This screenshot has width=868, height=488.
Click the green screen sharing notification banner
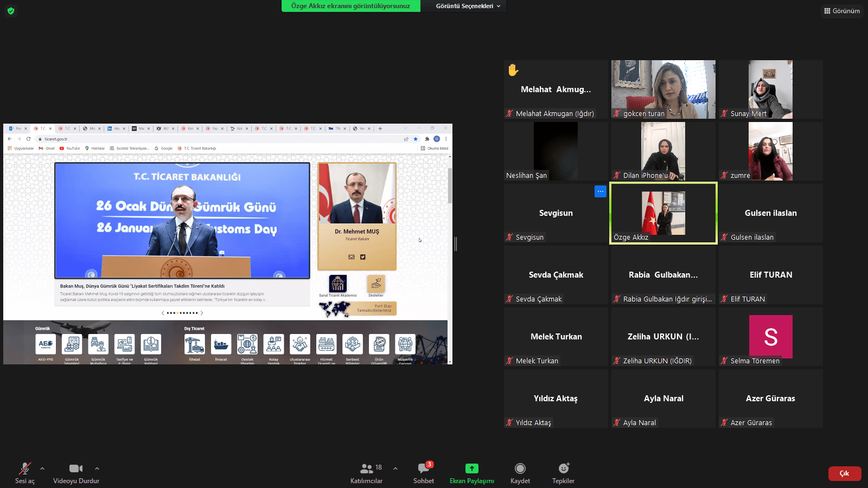pyautogui.click(x=350, y=6)
